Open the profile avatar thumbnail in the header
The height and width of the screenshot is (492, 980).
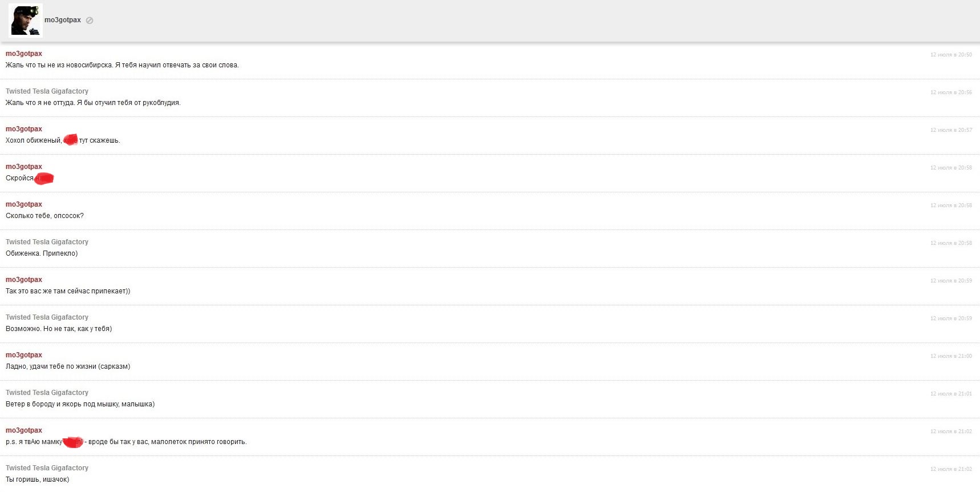pyautogui.click(x=26, y=21)
